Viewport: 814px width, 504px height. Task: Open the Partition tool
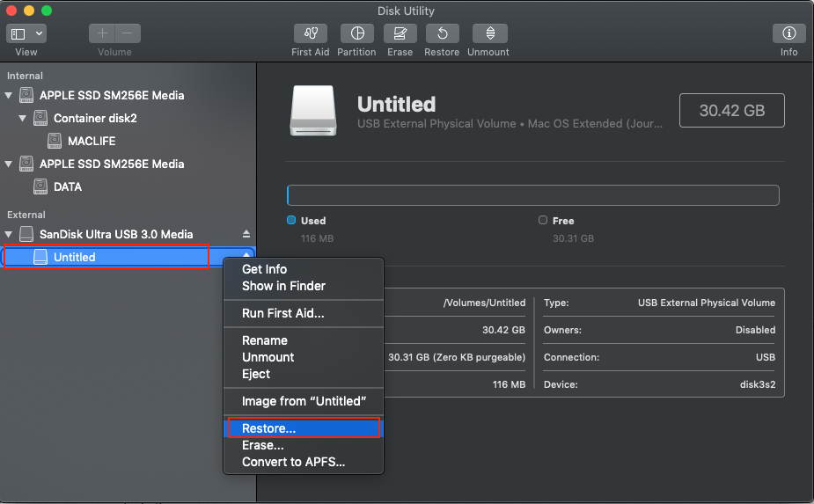coord(356,33)
